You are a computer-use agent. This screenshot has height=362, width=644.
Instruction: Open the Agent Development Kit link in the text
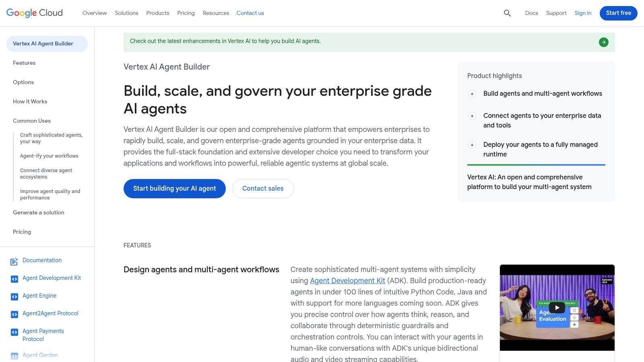tap(347, 280)
